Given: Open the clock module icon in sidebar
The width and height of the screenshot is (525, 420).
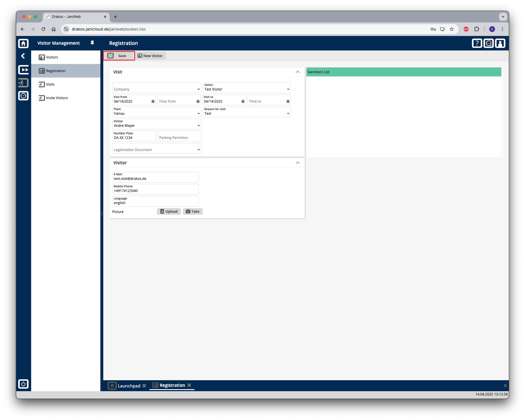Looking at the screenshot, I should point(23,96).
